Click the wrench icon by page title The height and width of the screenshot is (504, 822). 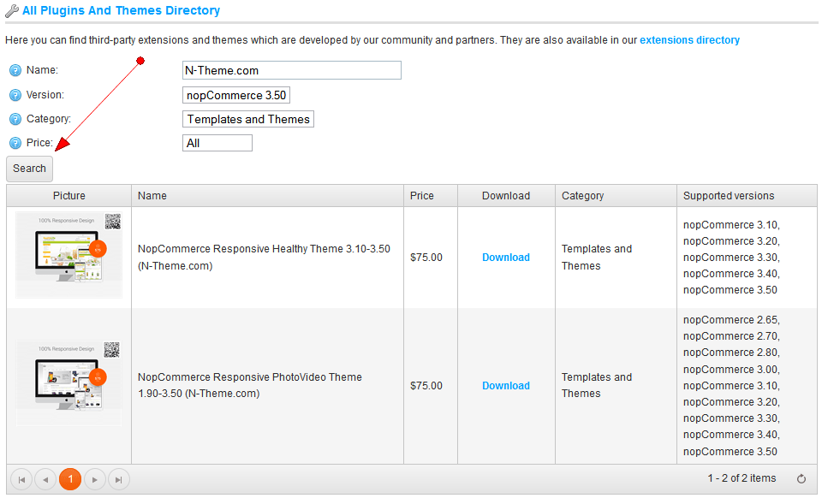11,11
